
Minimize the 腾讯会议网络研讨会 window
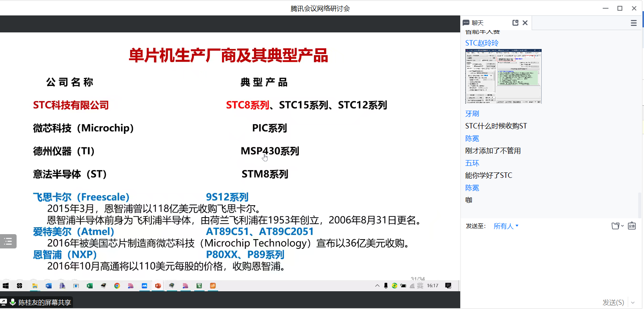605,8
